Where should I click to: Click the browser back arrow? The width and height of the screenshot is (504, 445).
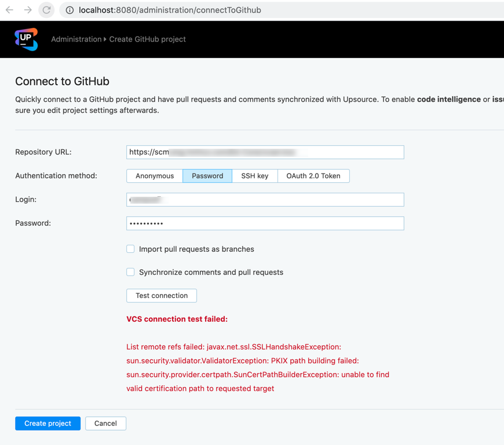click(10, 10)
